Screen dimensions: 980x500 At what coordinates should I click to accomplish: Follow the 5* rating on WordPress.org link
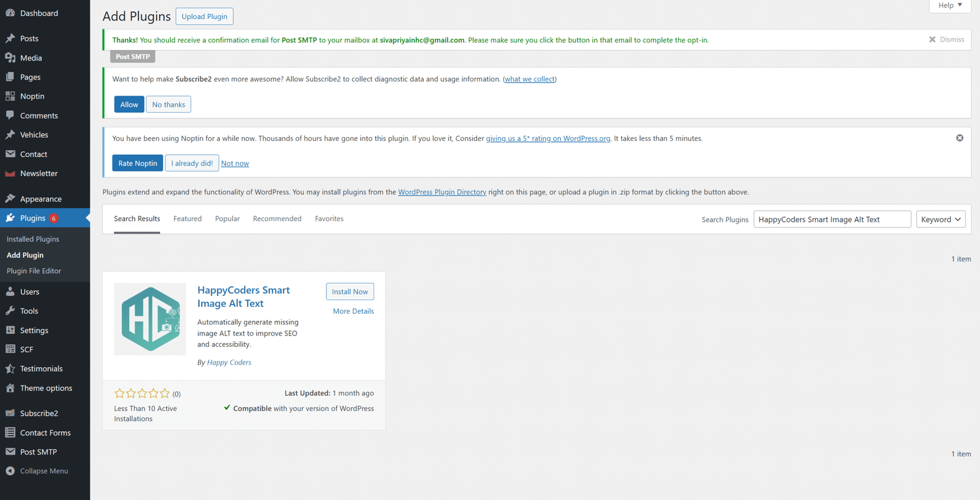pos(548,138)
